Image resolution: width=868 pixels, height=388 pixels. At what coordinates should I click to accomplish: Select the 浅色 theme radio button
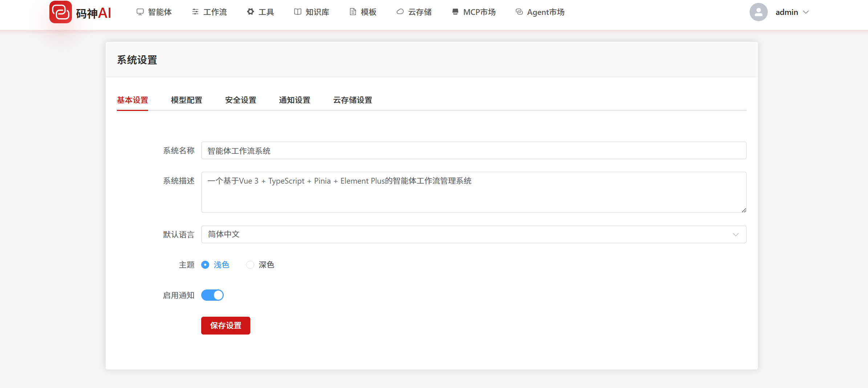[x=205, y=265]
